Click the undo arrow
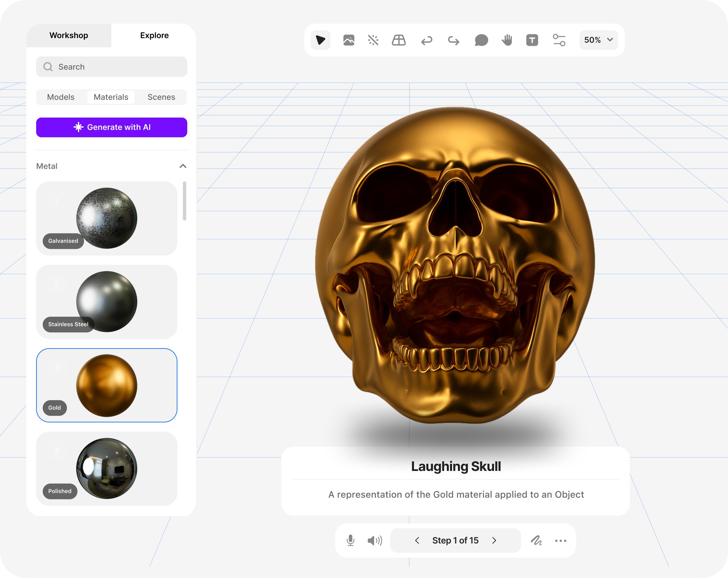Screen dimensions: 728x578 pos(426,41)
